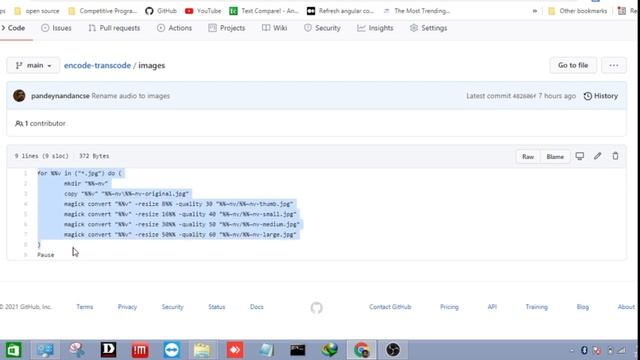Open the Contact GitHub footer link
640x360 pixels.
390,307
